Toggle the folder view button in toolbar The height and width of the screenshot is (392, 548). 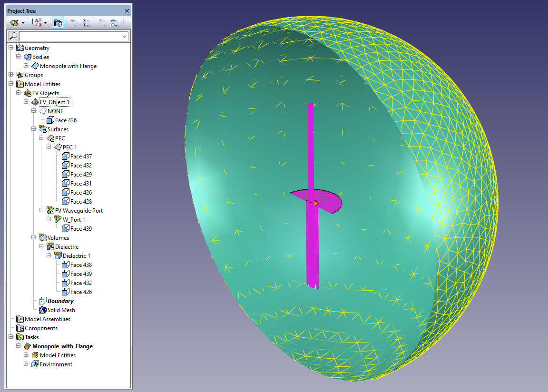coord(58,22)
